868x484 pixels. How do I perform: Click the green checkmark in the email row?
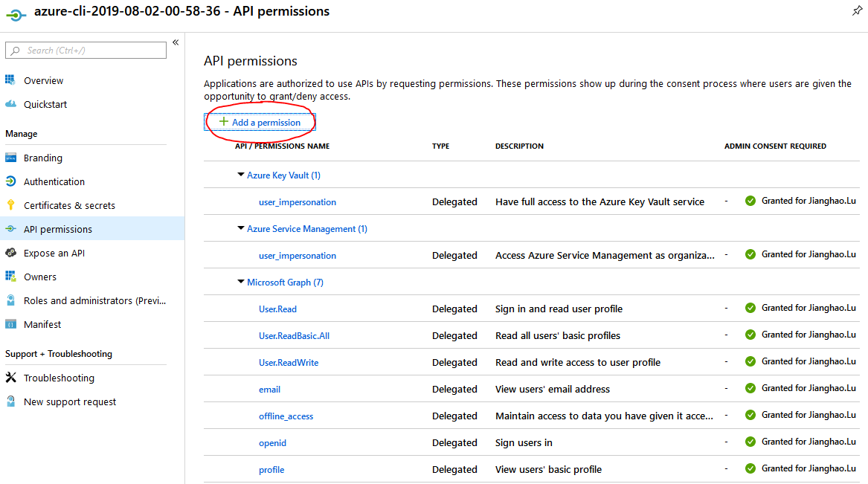point(750,388)
